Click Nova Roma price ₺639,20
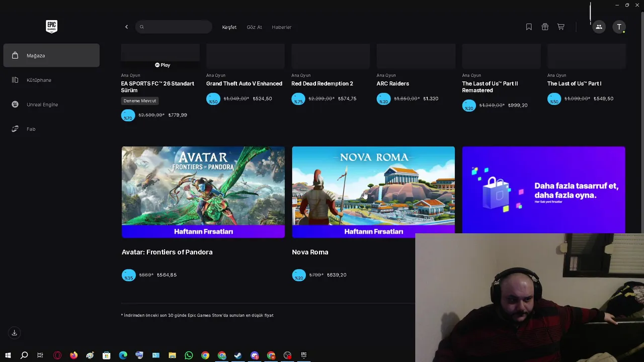Image resolution: width=644 pixels, height=362 pixels. click(337, 275)
